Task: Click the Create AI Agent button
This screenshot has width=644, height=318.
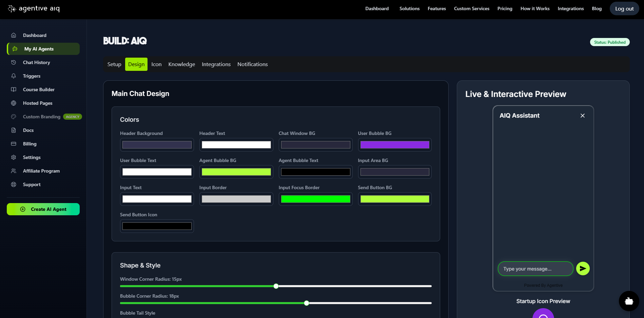Action: [43, 209]
